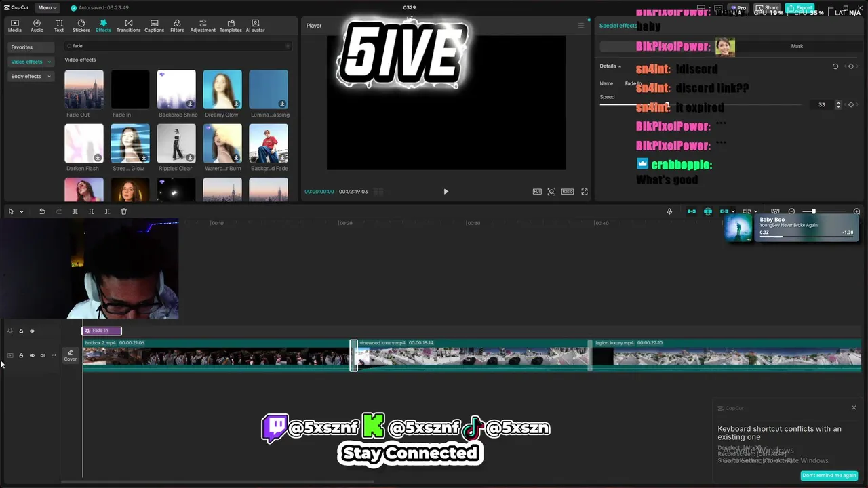Zoom out the timeline with minus icon

point(791,211)
